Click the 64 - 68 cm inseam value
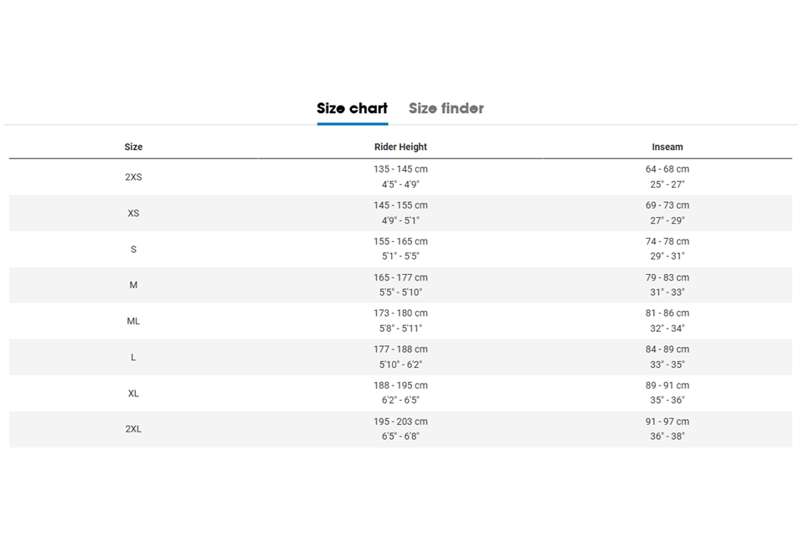The image size is (800, 543). coord(667,169)
